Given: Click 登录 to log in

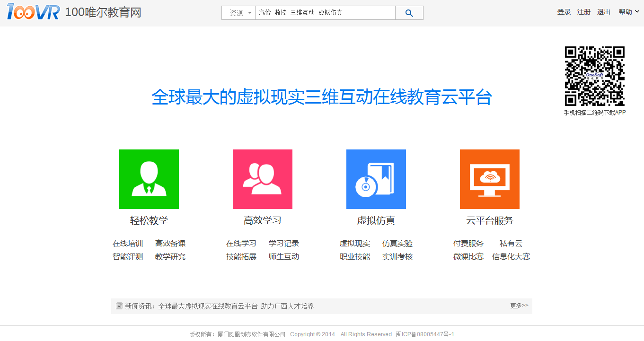Looking at the screenshot, I should tap(564, 12).
